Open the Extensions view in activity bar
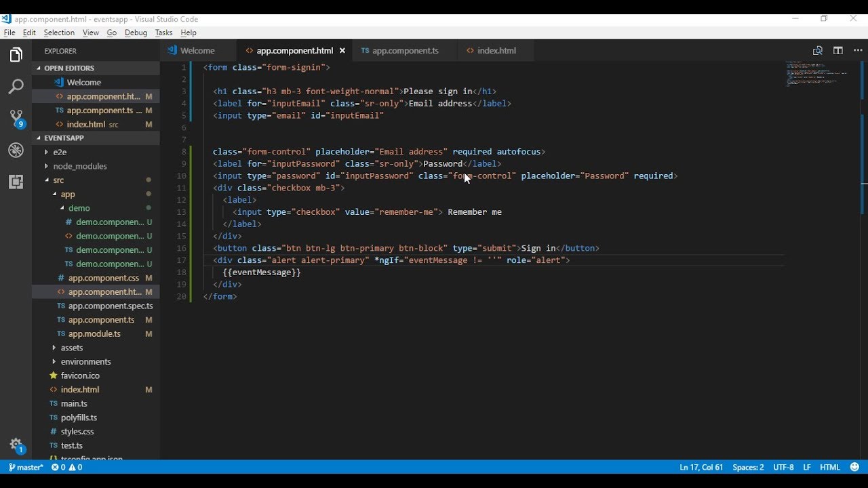The height and width of the screenshot is (488, 868). click(x=16, y=182)
